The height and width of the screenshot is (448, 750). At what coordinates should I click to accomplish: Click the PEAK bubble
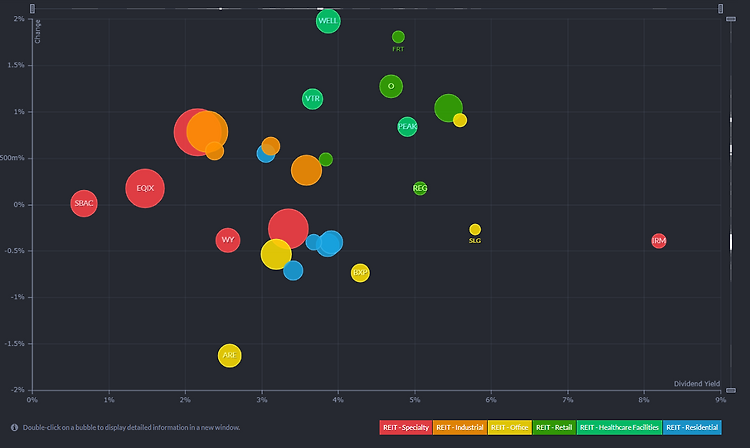407,127
